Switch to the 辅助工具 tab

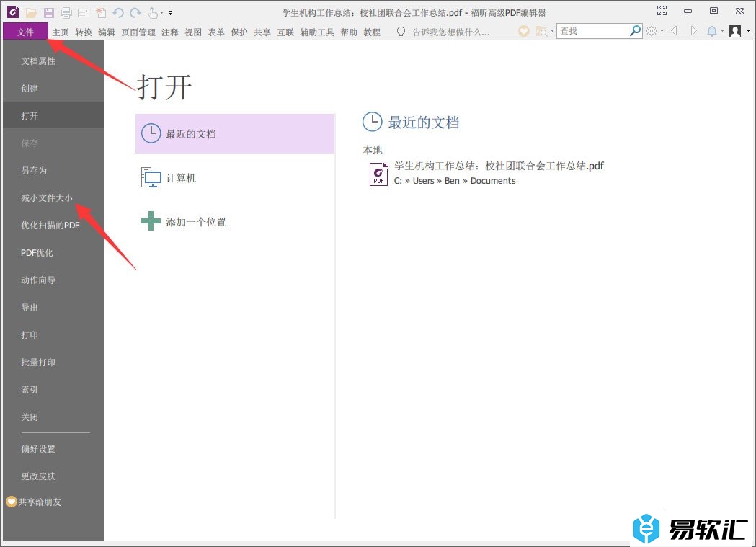click(x=317, y=32)
